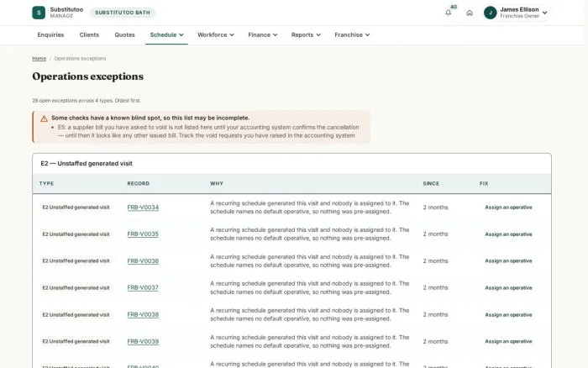Assign an operative for FRB-V0036
The height and width of the screenshot is (368, 588).
click(x=508, y=260)
